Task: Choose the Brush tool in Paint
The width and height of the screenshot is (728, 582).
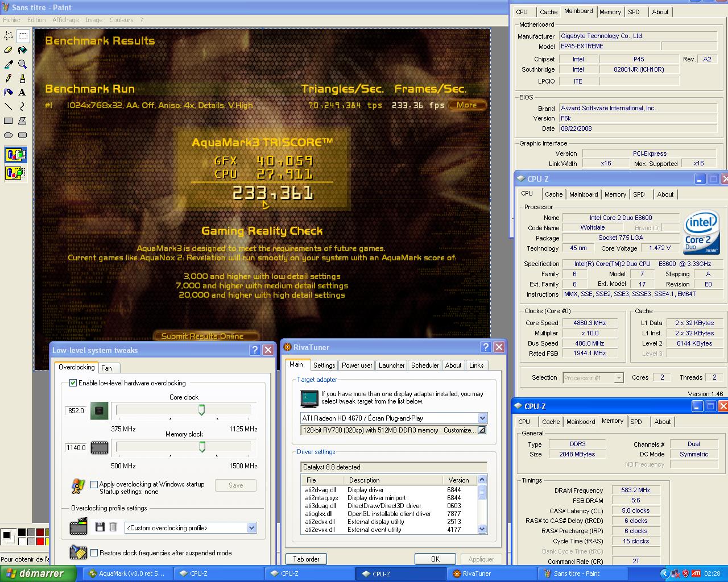Action: point(23,78)
